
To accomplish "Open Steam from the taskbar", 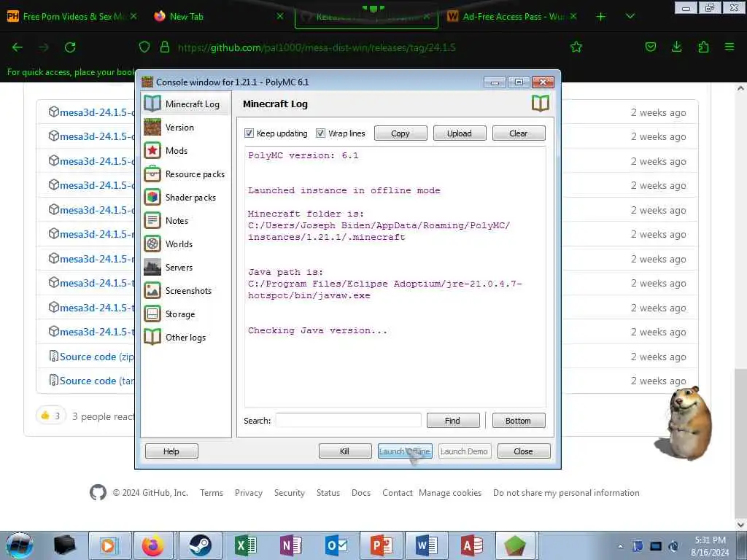I will coord(200,545).
